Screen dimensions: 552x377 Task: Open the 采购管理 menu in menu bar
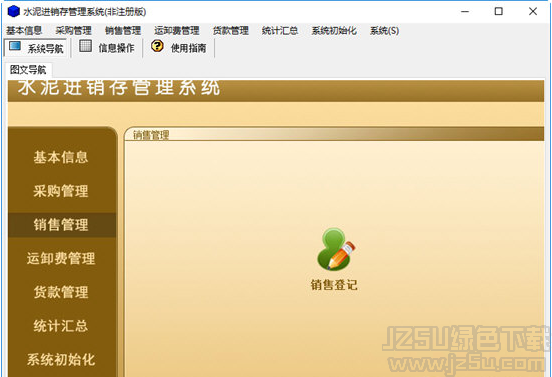pyautogui.click(x=74, y=31)
